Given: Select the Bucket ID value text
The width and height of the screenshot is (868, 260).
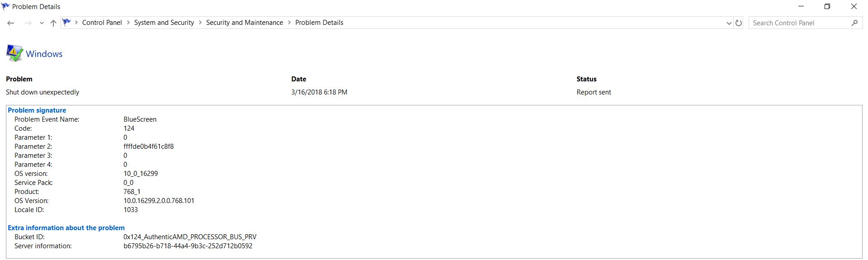Looking at the screenshot, I should [190, 237].
